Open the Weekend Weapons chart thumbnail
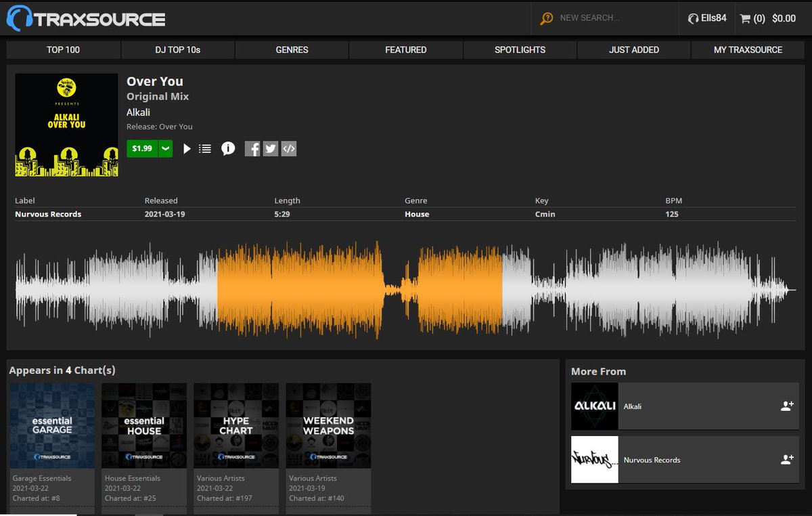Viewport: 812px width, 516px height. pos(328,425)
